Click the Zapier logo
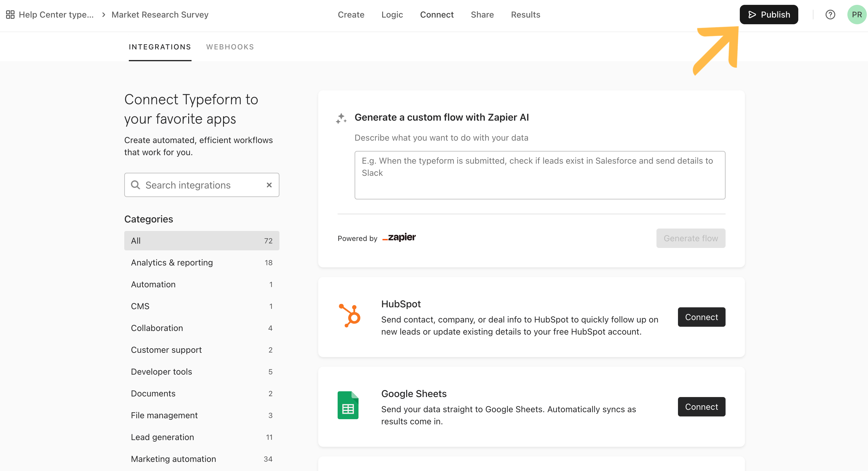Image resolution: width=868 pixels, height=471 pixels. click(x=399, y=238)
